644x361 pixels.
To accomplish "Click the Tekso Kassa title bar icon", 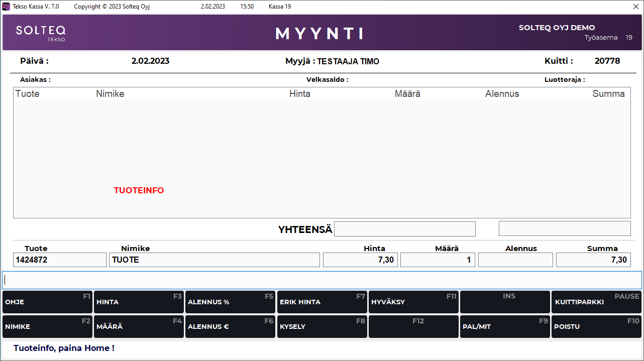I will pyautogui.click(x=7, y=7).
